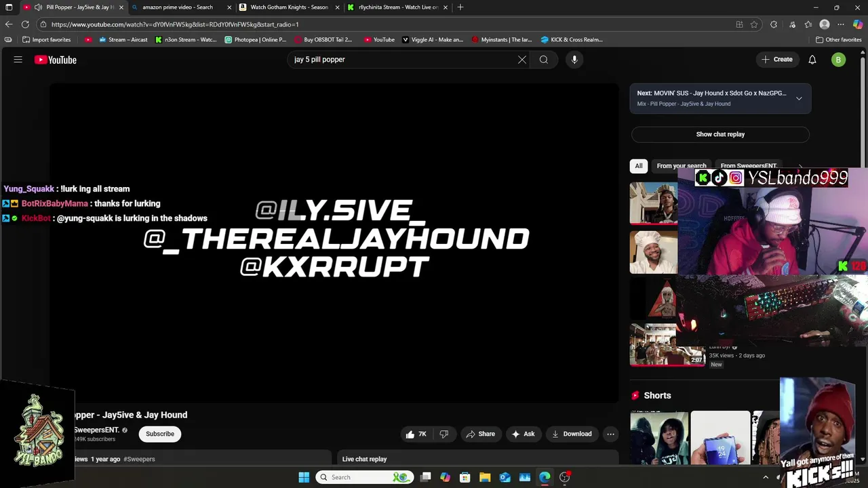Open Edge profile avatar icon
868x488 pixels.
tap(825, 24)
